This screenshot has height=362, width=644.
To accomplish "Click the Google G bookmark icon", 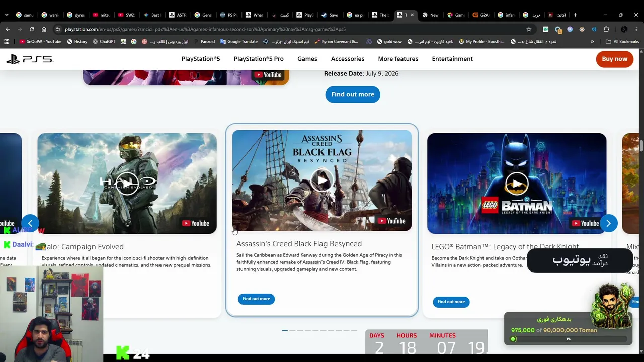I will [134, 42].
